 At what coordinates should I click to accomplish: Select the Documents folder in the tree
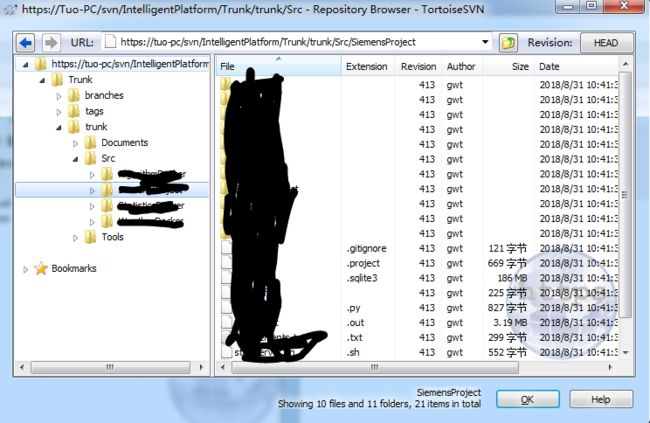124,143
